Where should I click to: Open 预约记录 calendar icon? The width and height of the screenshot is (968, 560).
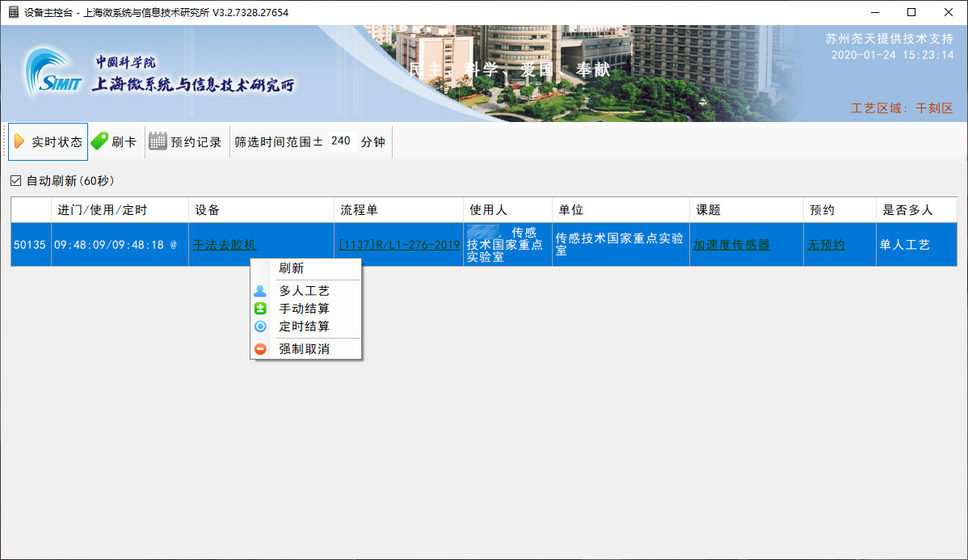pos(158,141)
